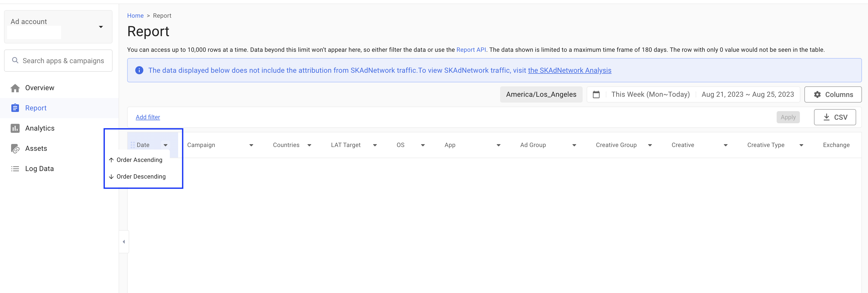This screenshot has height=293, width=868.
Task: Select the Report icon in sidebar
Action: click(15, 108)
